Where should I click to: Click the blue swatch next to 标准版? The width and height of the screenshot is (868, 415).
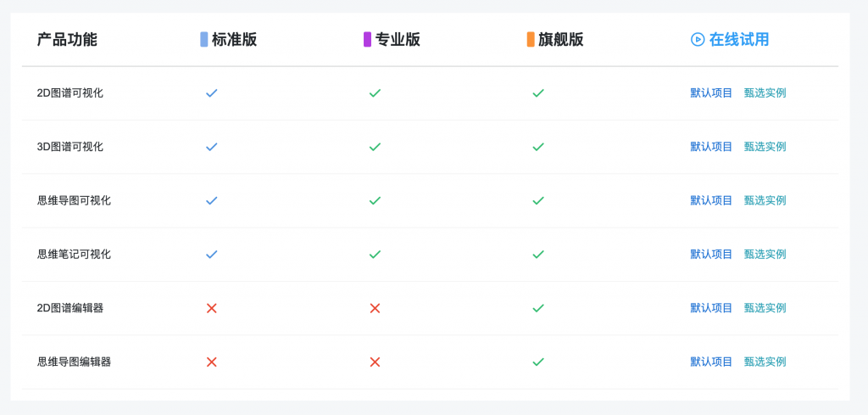pos(203,39)
